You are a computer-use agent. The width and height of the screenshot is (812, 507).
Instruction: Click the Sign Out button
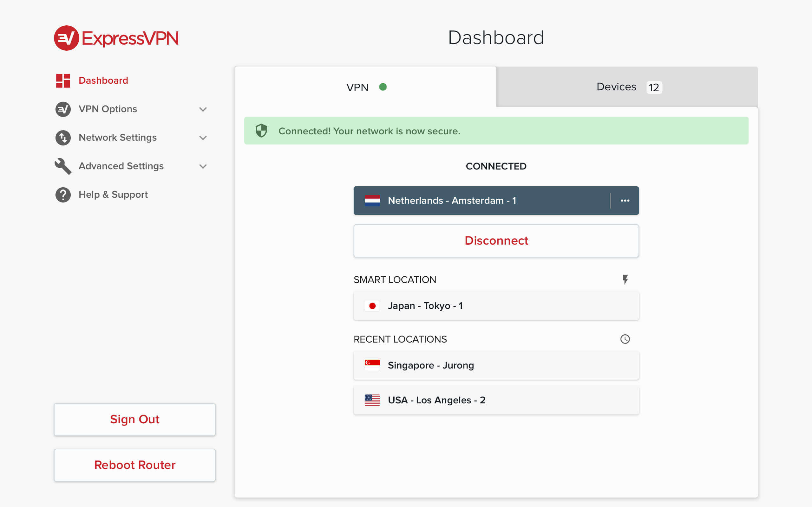coord(135,419)
